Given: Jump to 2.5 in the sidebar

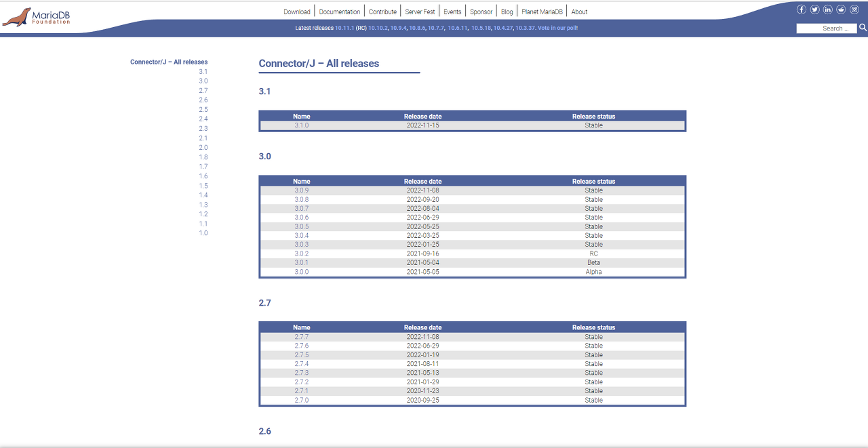Looking at the screenshot, I should [203, 109].
